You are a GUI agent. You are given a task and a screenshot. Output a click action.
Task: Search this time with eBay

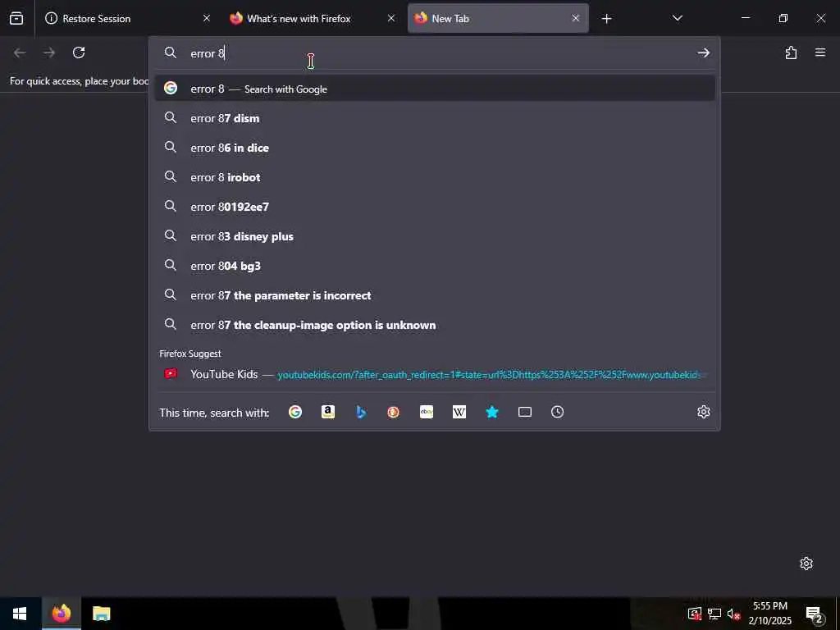click(x=427, y=412)
